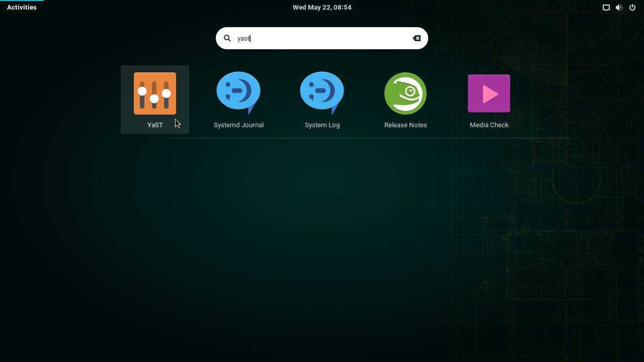Select the Systemd Journal label
Viewport: 644px width, 362px height.
pyautogui.click(x=238, y=125)
